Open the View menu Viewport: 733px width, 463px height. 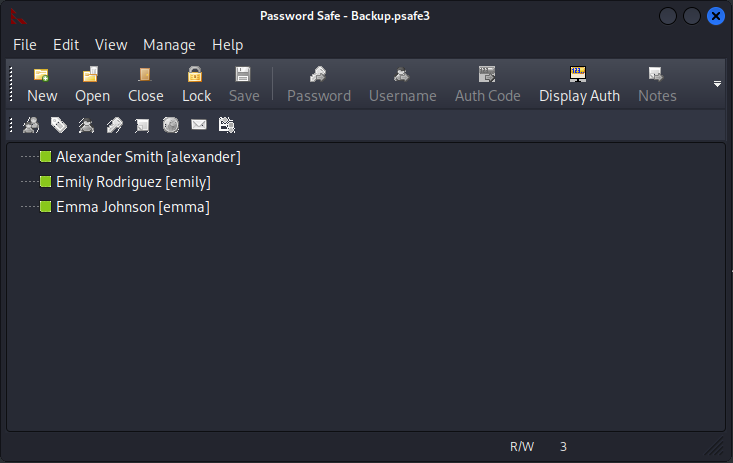point(111,45)
